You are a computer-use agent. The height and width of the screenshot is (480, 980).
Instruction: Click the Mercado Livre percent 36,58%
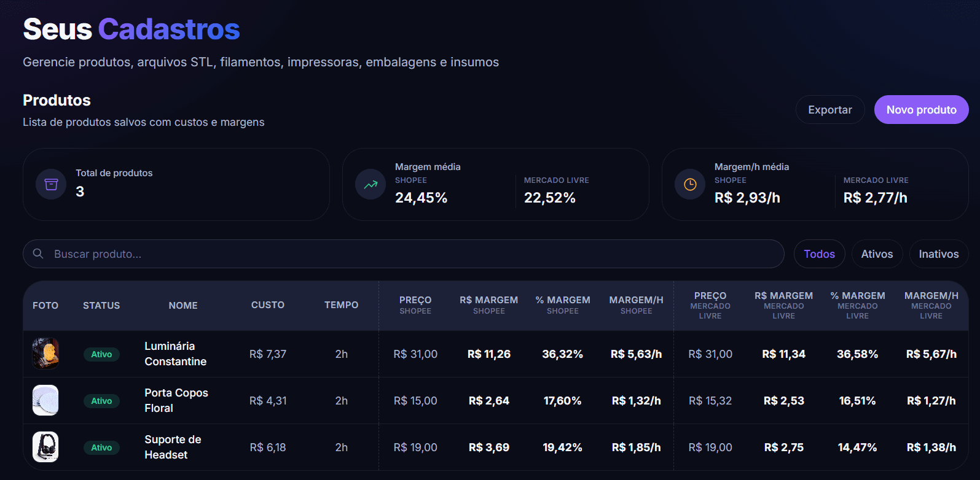858,354
